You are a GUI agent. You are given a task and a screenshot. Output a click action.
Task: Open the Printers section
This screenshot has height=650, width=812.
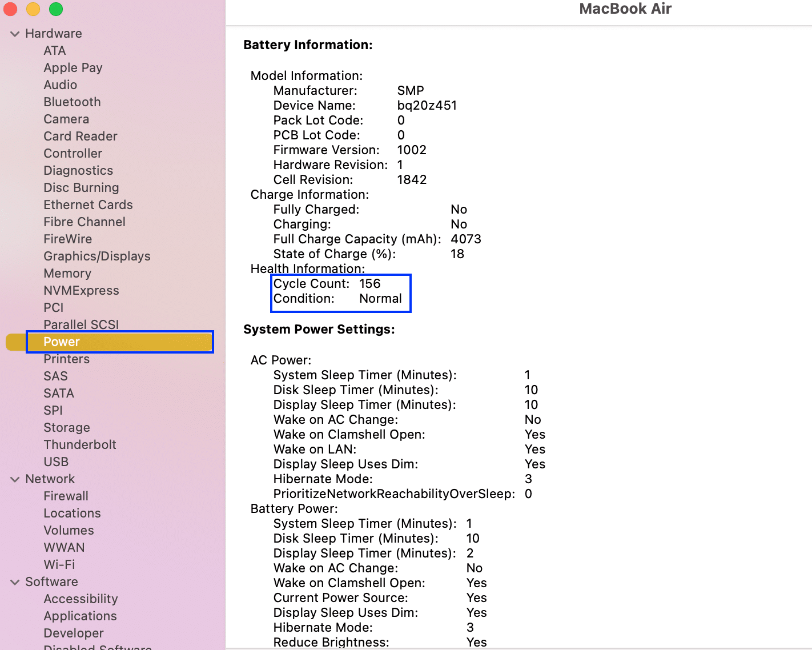tap(66, 359)
